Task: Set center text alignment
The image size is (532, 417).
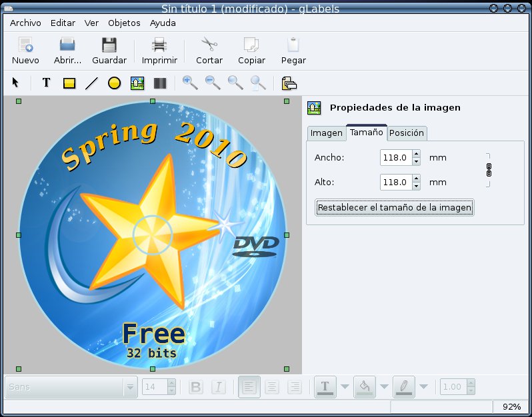Action: coord(272,387)
